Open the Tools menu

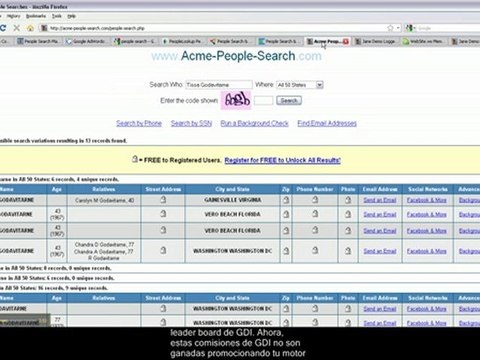pos(57,16)
